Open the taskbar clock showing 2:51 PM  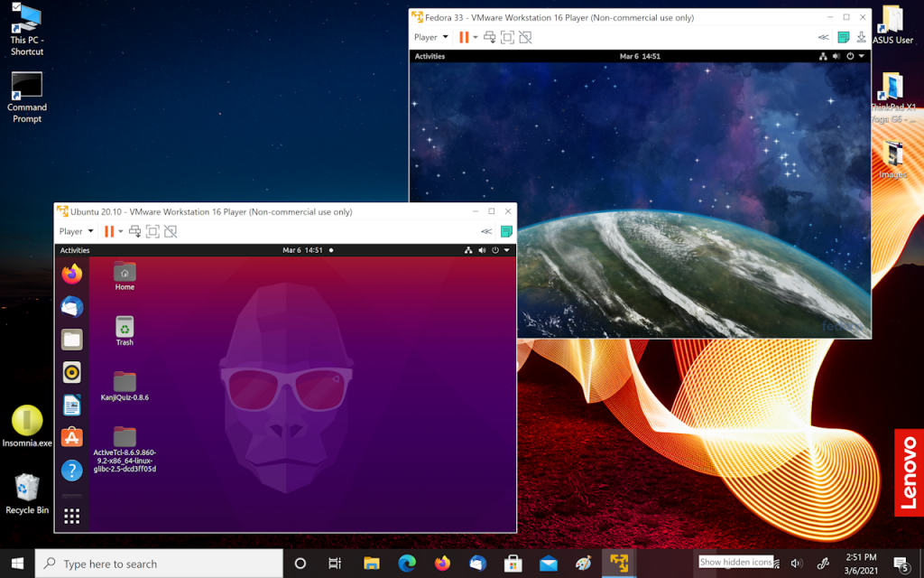(x=861, y=564)
